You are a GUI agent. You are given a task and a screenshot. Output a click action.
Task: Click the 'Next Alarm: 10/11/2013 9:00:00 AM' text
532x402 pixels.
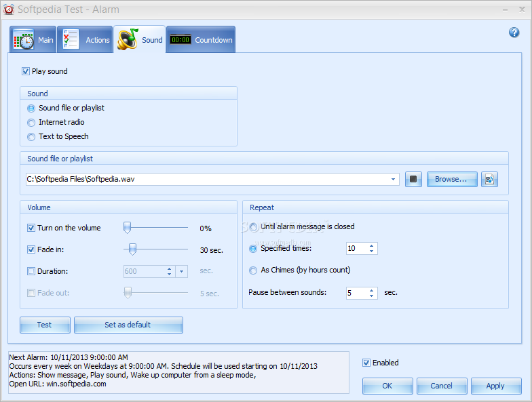click(x=69, y=357)
